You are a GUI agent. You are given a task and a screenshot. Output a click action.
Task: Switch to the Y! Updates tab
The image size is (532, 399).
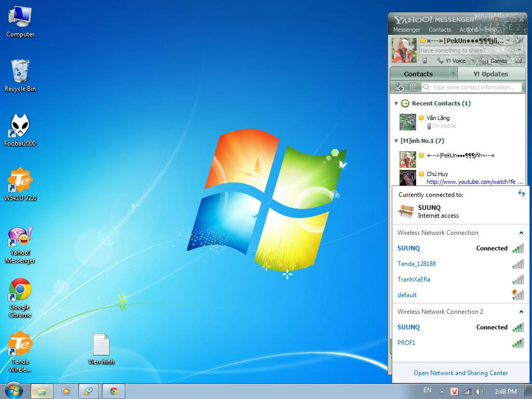click(490, 74)
